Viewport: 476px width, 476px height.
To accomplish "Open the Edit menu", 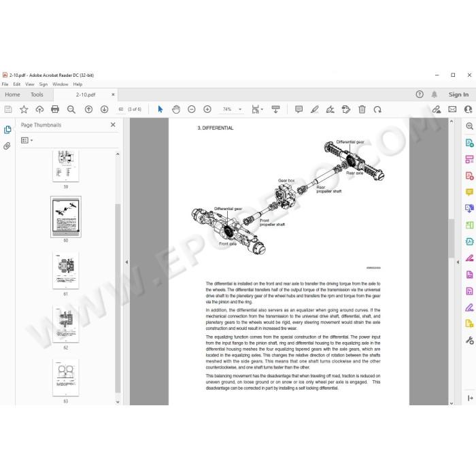I will coord(17,84).
